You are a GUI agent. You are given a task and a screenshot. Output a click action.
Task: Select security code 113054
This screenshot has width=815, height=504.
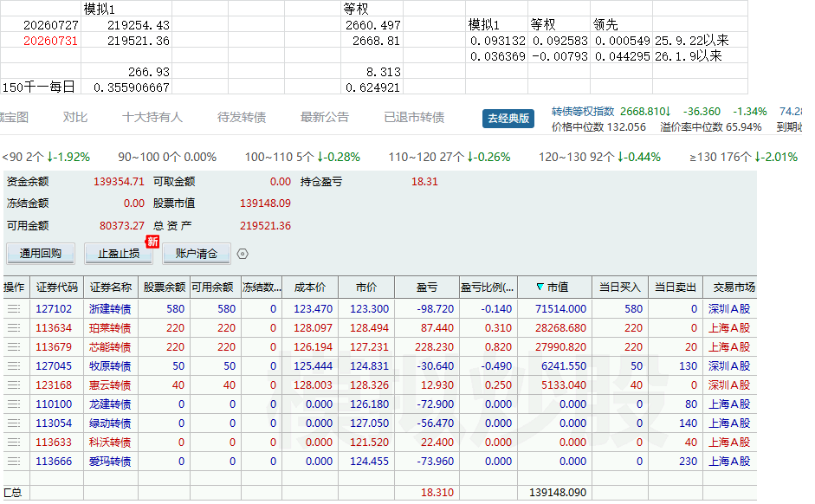coord(54,423)
